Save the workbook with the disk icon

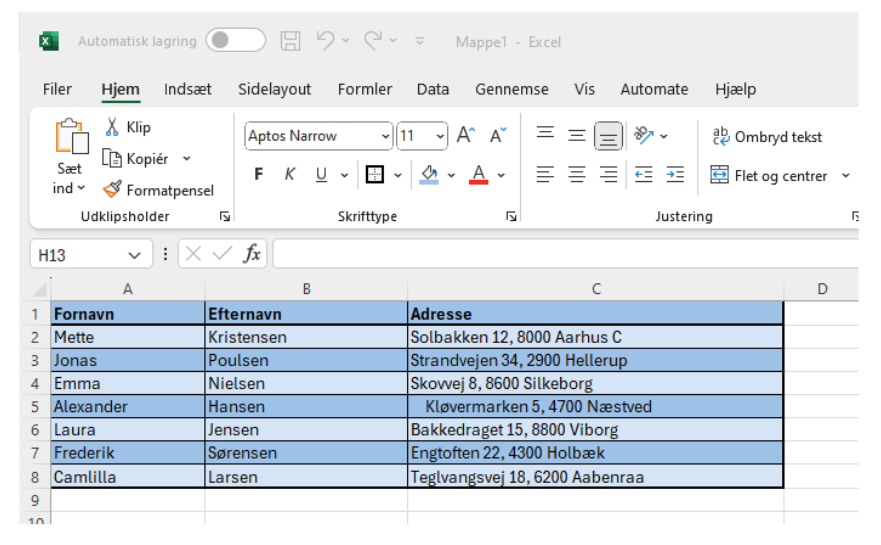[x=290, y=41]
